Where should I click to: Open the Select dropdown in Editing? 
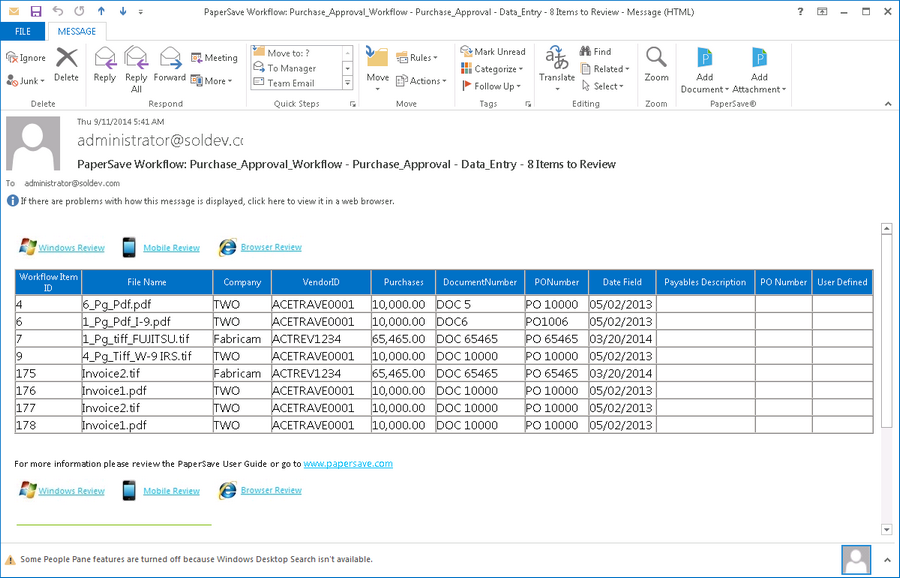602,86
